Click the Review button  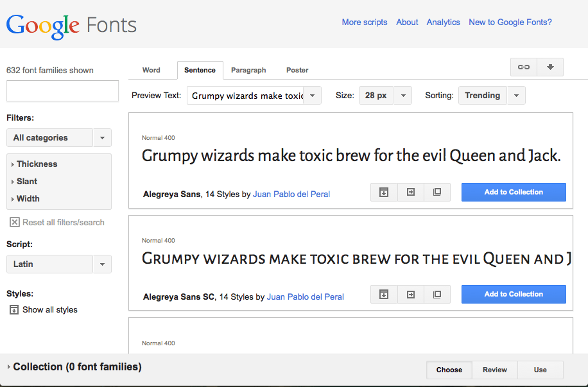coord(495,370)
